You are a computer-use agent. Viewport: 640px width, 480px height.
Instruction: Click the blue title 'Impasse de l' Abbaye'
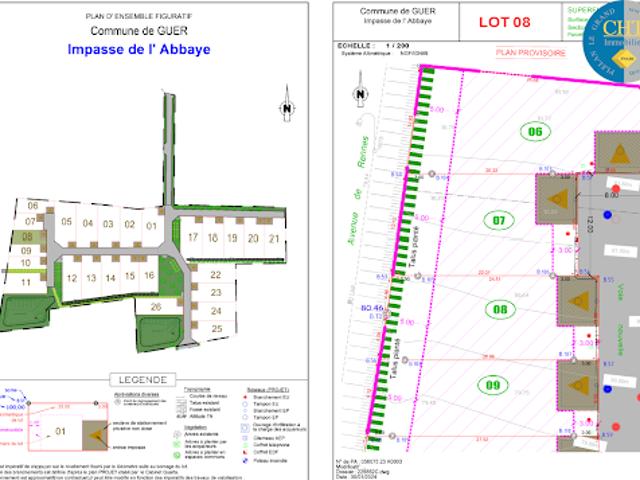(x=139, y=49)
